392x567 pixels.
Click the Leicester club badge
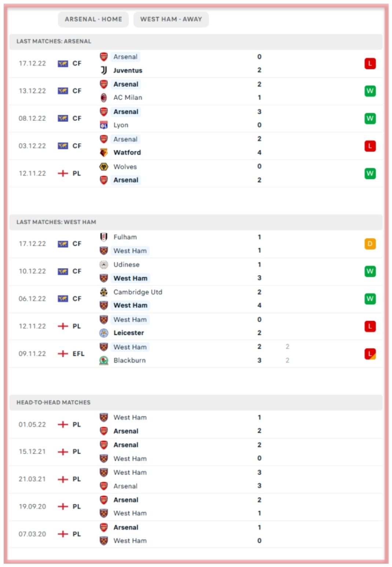point(104,333)
